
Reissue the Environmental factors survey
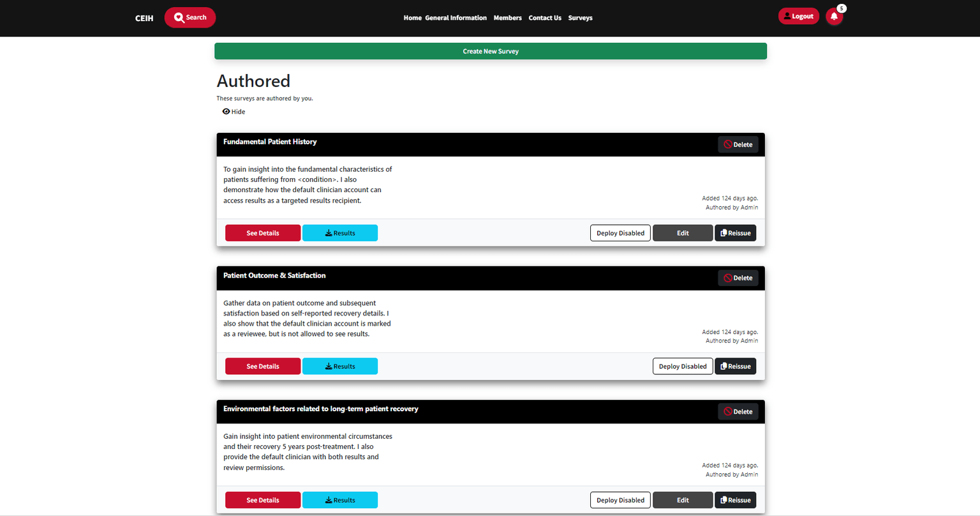pyautogui.click(x=735, y=500)
